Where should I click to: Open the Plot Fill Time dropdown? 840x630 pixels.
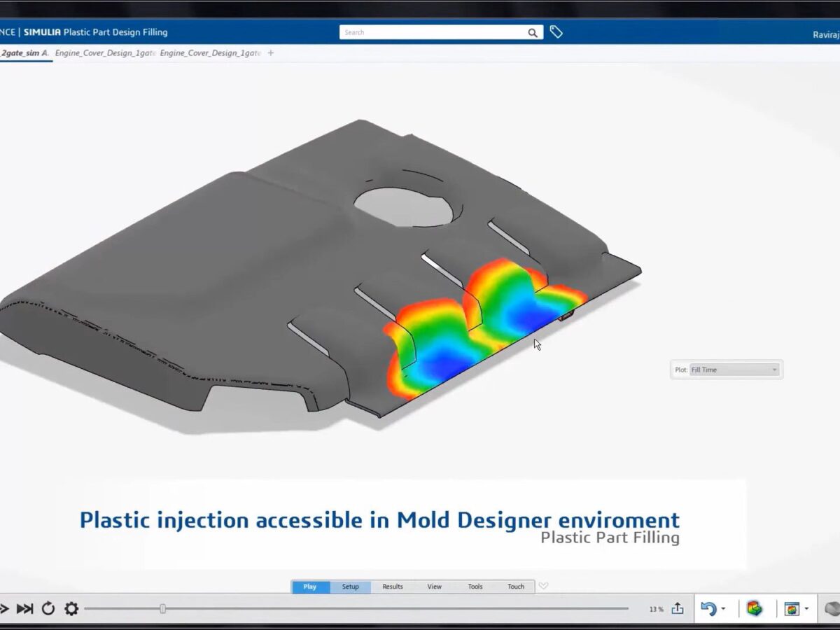[734, 370]
